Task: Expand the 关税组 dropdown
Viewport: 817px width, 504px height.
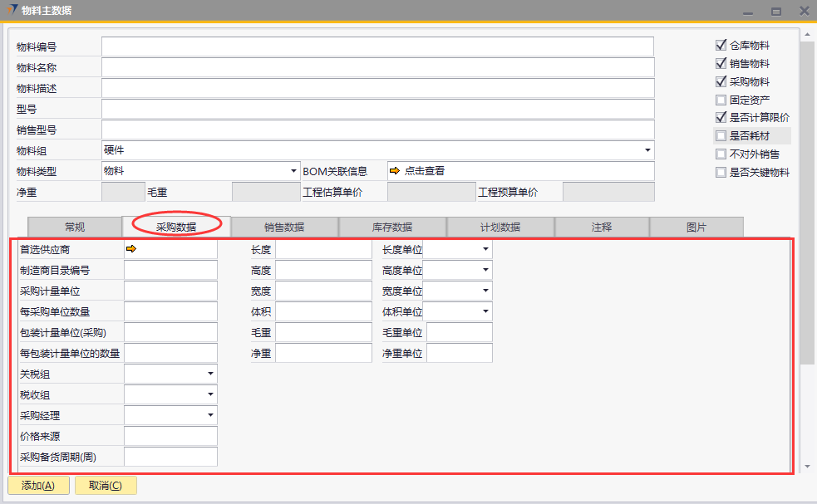Action: [x=211, y=374]
